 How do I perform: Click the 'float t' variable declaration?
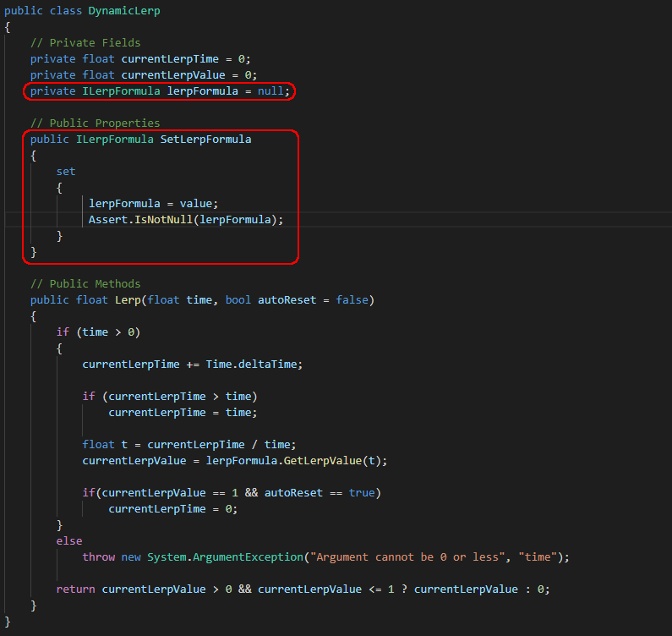click(x=105, y=445)
